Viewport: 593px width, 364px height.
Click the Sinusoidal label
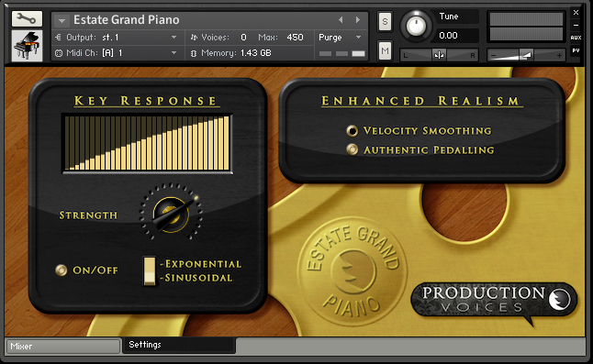(x=198, y=278)
